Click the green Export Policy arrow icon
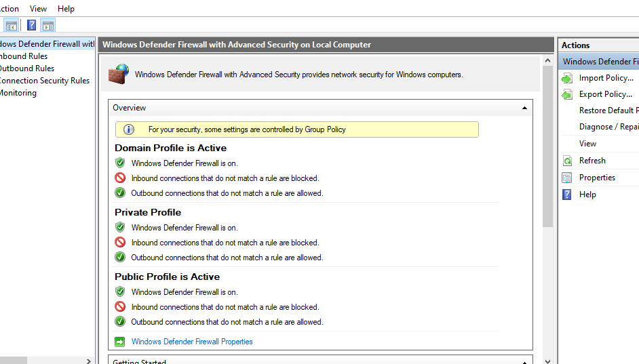639x364 pixels. coord(567,94)
